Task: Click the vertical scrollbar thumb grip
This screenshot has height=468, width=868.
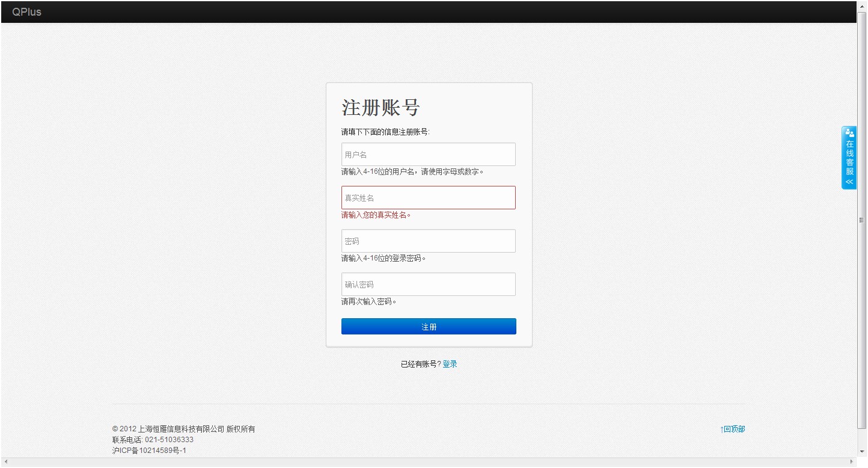Action: click(862, 220)
